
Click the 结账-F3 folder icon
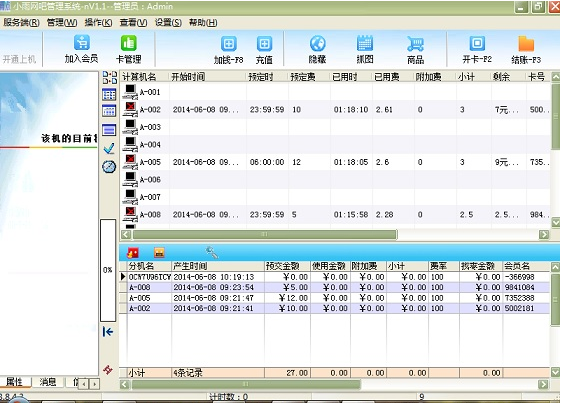(x=526, y=44)
